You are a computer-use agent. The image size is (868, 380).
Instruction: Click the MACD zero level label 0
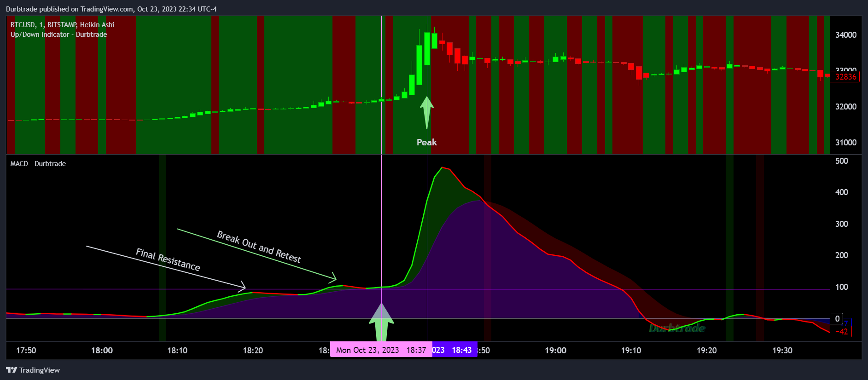(x=837, y=318)
